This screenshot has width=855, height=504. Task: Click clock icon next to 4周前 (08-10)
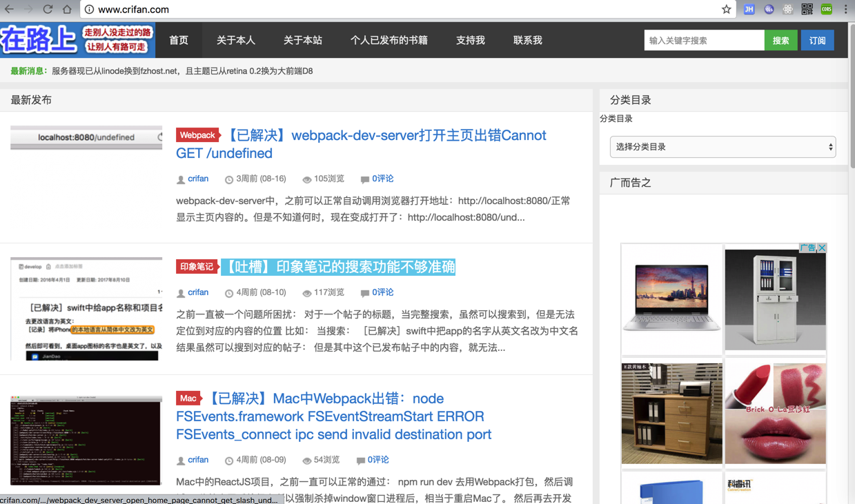pos(229,293)
